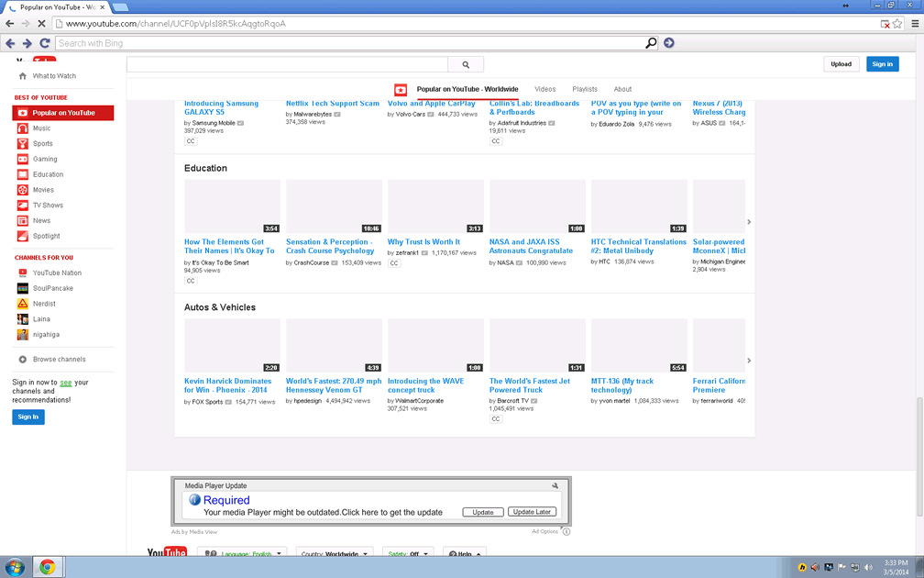The width and height of the screenshot is (924, 578).
Task: Click the Bing toolbar magnifier icon
Action: [x=651, y=43]
